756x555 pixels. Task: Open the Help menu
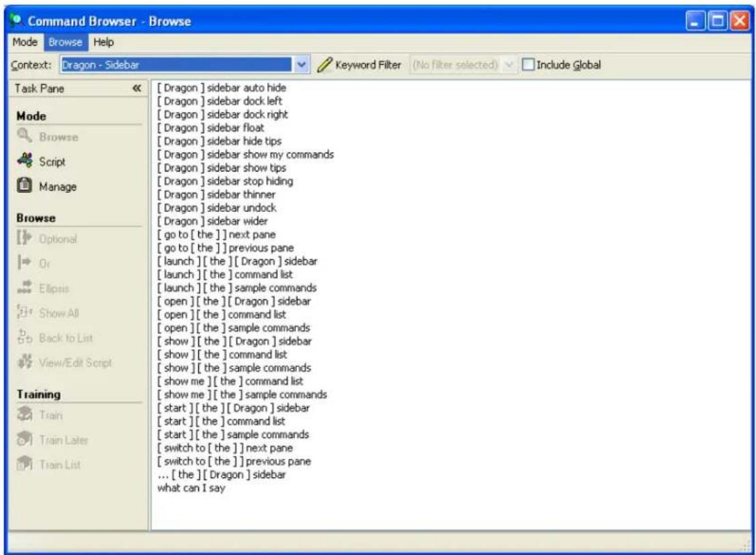point(104,42)
